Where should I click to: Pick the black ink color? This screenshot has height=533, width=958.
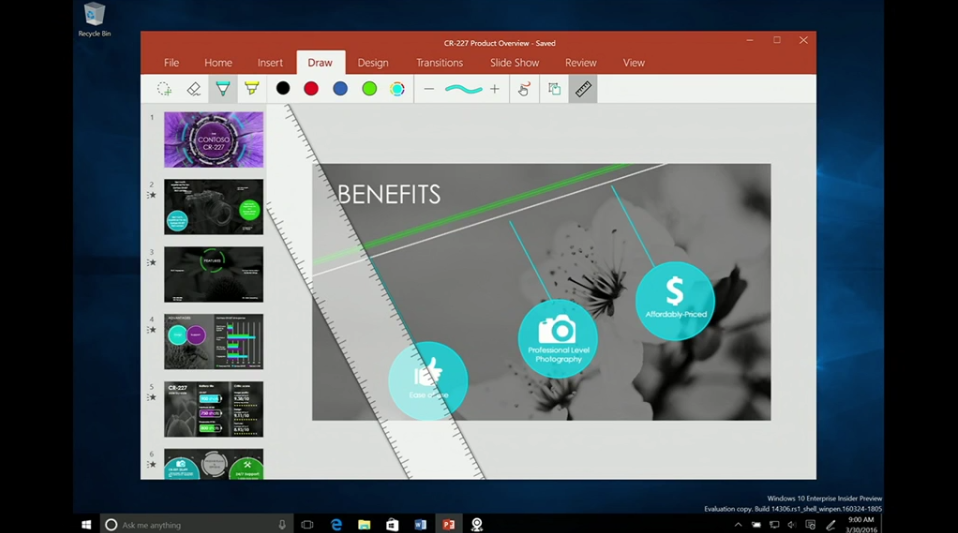(283, 89)
